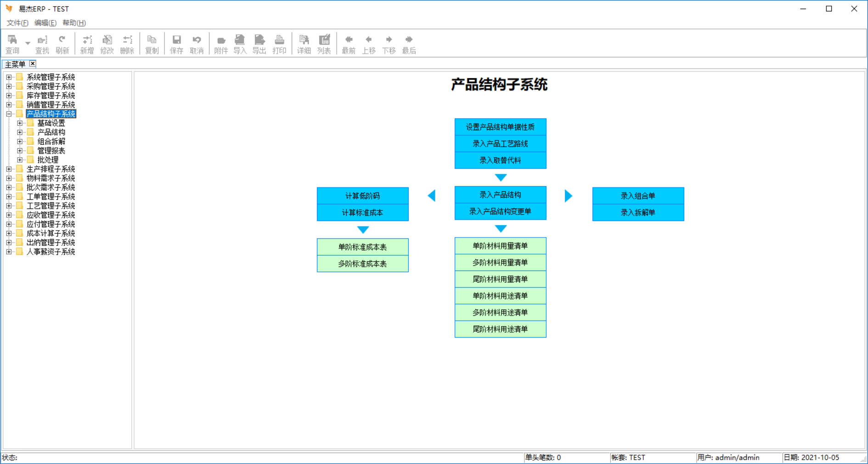
Task: Click the 修改 edit toolbar icon
Action: point(107,45)
